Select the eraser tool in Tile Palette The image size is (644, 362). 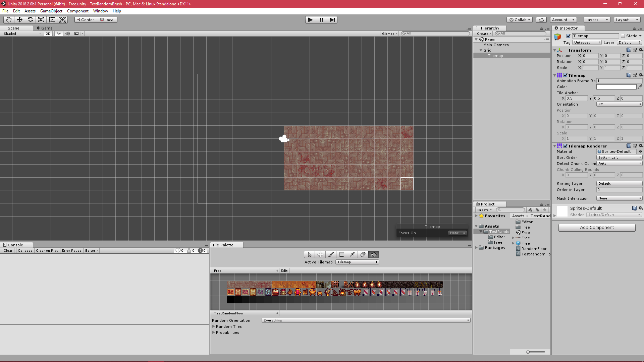click(x=363, y=254)
